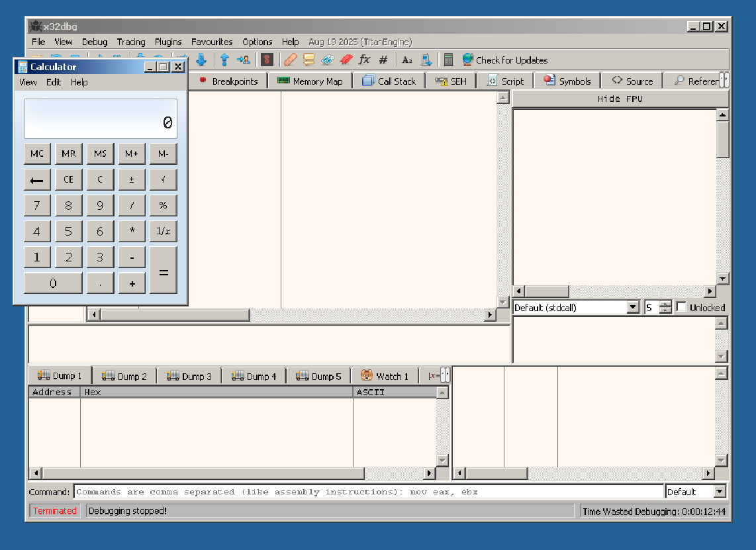
Task: Click the CE clear entry key
Action: [68, 179]
